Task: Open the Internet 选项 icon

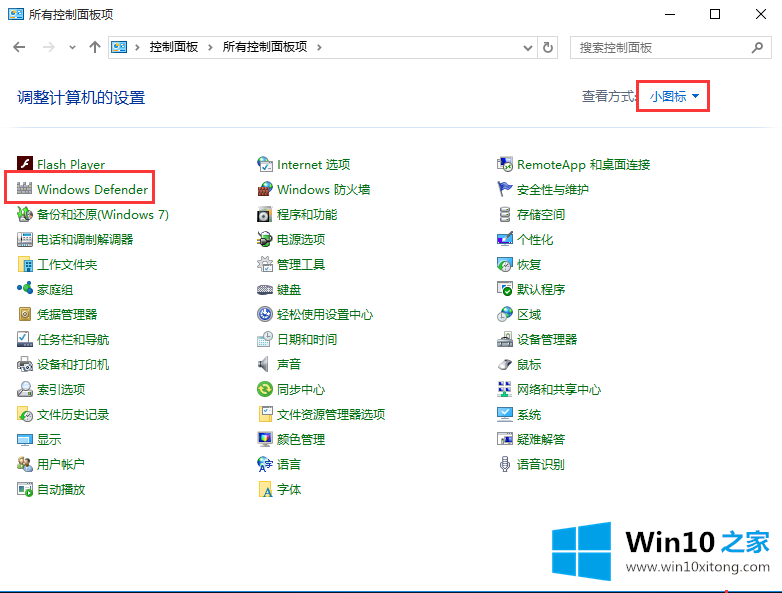Action: point(264,164)
